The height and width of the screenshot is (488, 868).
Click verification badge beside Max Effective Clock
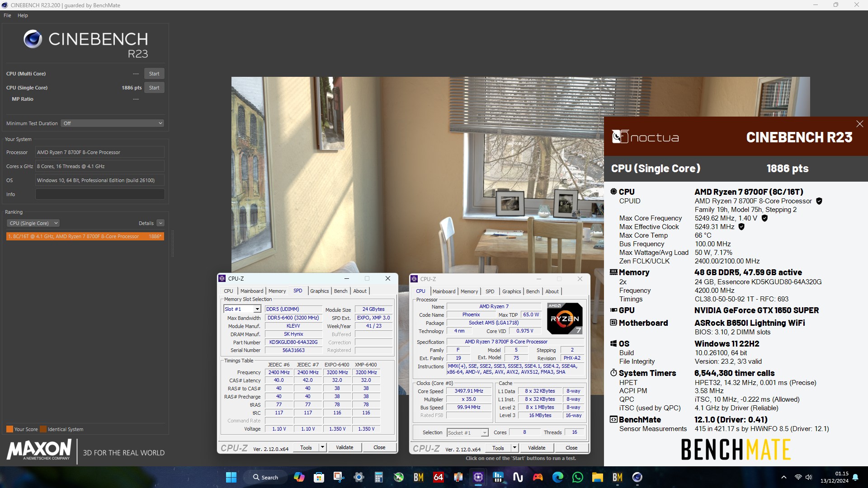tap(741, 227)
